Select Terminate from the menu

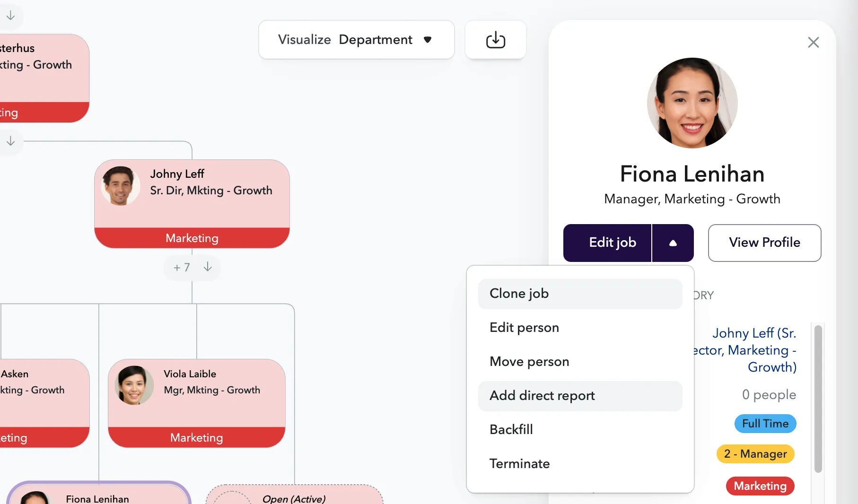[580, 464]
